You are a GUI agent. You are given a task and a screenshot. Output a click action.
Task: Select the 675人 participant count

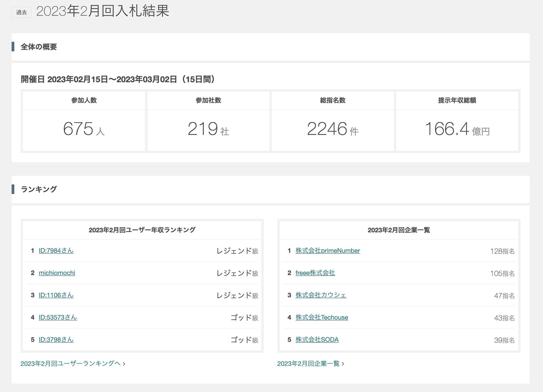click(84, 129)
